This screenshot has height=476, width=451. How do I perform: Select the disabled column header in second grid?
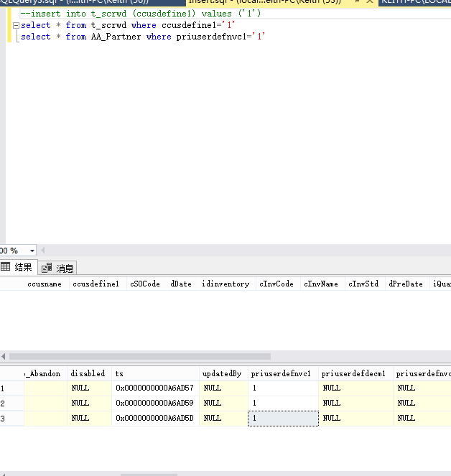tap(88, 373)
